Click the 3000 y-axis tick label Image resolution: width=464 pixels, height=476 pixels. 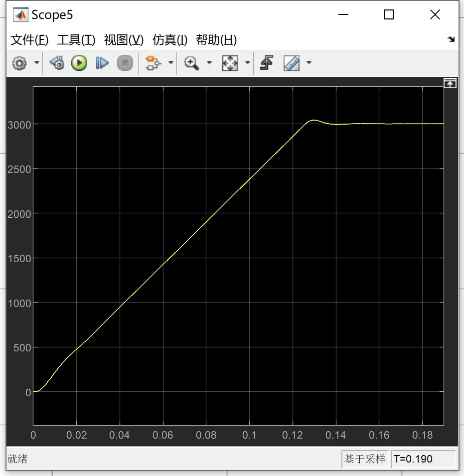point(19,125)
